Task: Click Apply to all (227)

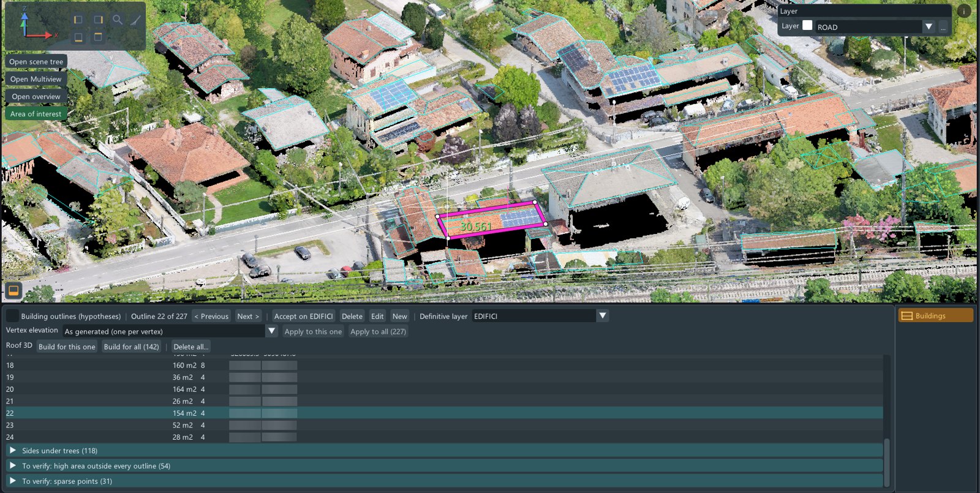Action: [x=378, y=331]
